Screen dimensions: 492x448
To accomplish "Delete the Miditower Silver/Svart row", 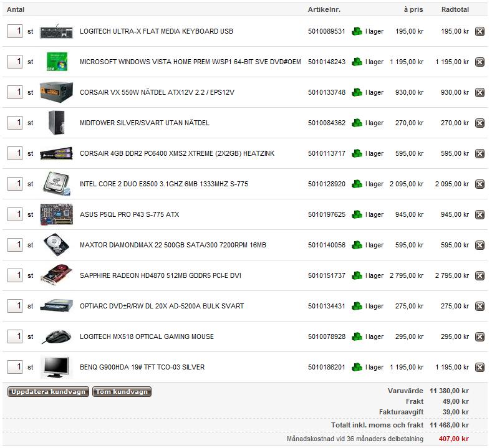I will click(x=480, y=123).
